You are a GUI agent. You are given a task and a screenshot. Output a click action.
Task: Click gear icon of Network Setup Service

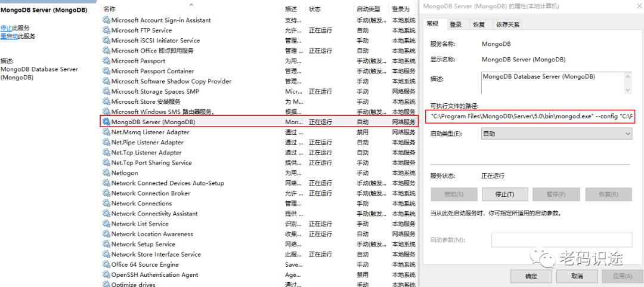106,244
